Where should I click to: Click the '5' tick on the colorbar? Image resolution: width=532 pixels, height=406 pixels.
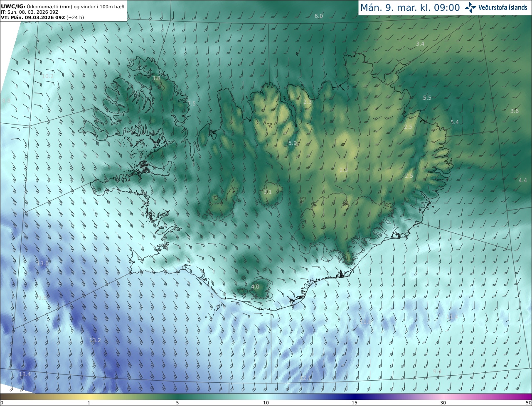click(x=177, y=403)
